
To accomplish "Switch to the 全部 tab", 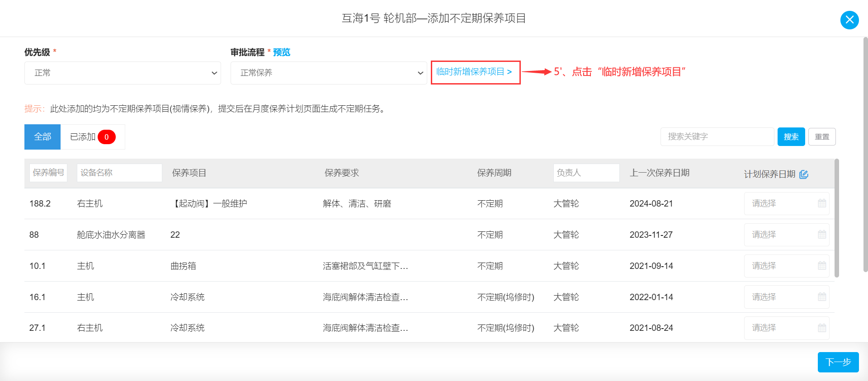I will tap(42, 137).
